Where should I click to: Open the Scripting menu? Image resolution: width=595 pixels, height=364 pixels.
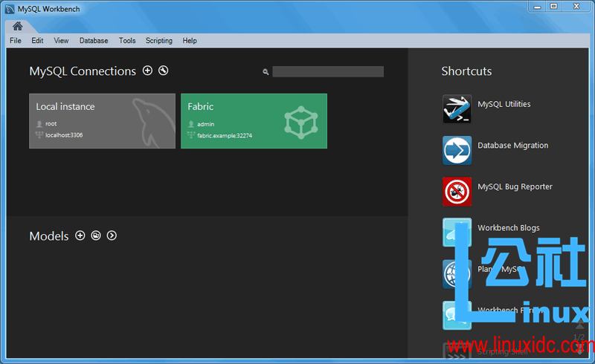[x=158, y=41]
